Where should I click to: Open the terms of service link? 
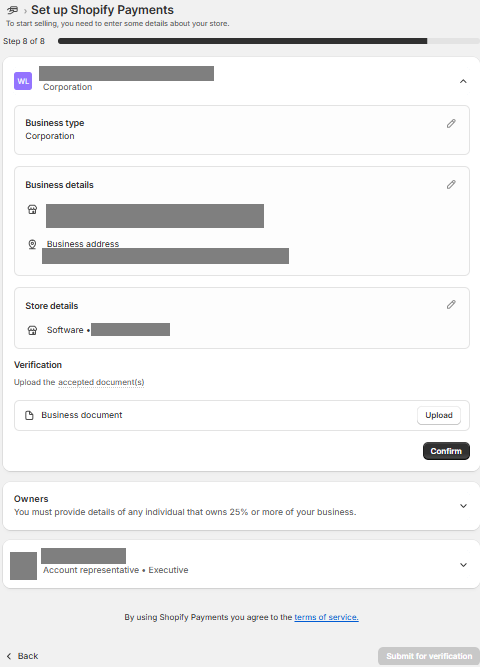pos(326,617)
